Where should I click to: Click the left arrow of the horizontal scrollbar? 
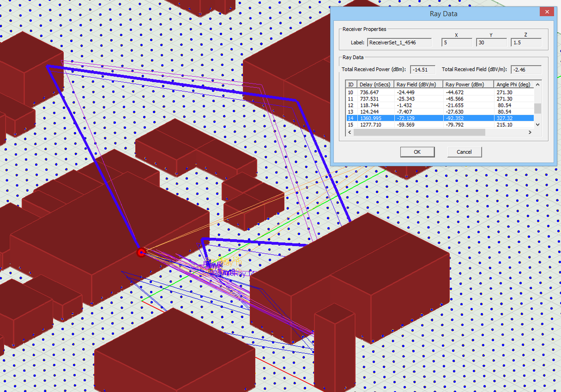349,132
